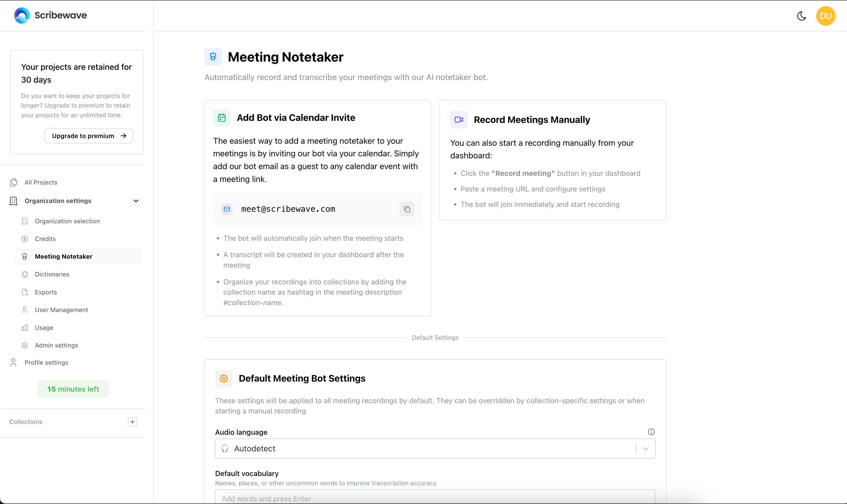Screen dimensions: 847x504
Task: Open Profile settings
Action: [46, 362]
